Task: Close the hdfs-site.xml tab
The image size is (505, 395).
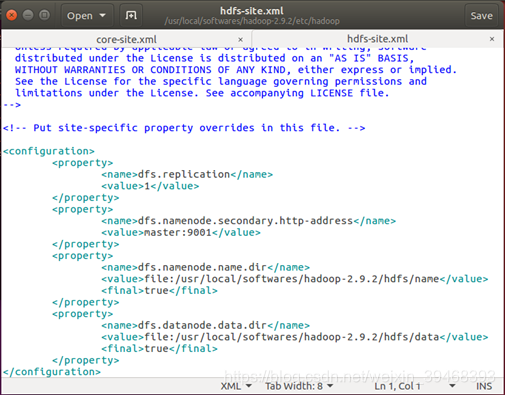Action: (492, 39)
